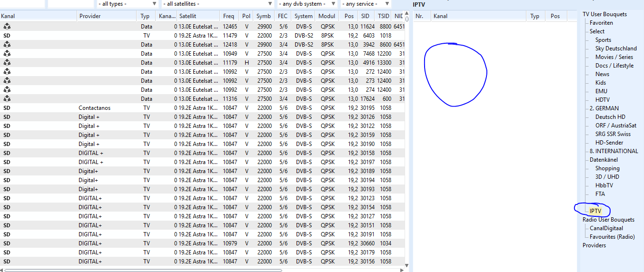Viewport: 644px width, 272px height.
Task: Sort the channel list by Provider column
Action: (x=90, y=16)
